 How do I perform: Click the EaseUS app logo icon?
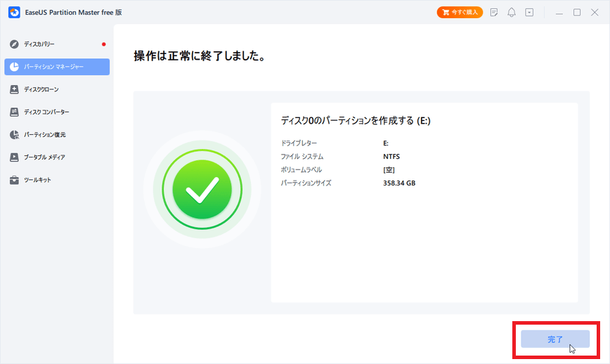(12, 12)
